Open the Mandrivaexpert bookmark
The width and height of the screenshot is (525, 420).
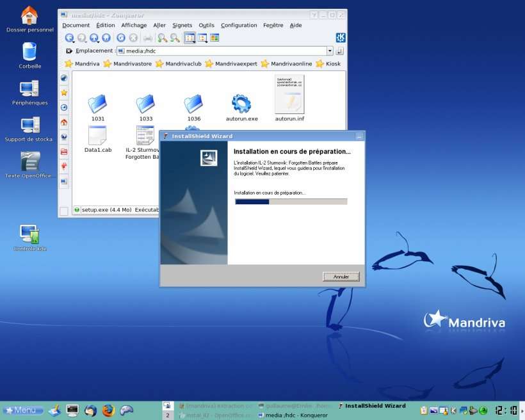point(231,63)
